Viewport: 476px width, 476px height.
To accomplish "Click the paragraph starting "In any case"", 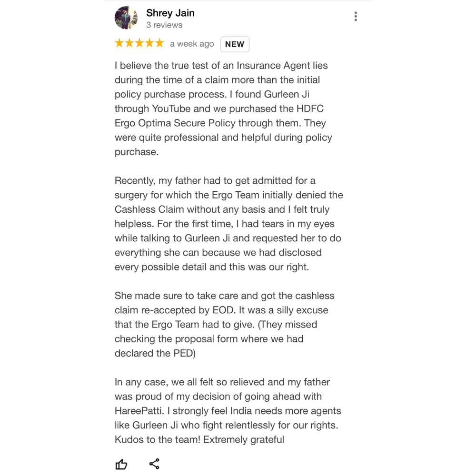I will (x=228, y=411).
